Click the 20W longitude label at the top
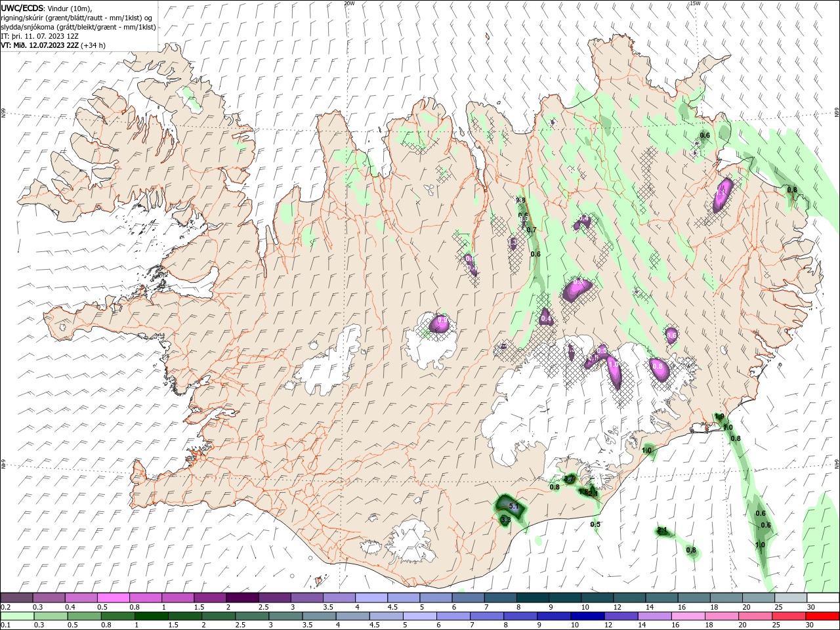Image resolution: width=840 pixels, height=630 pixels. tap(349, 3)
